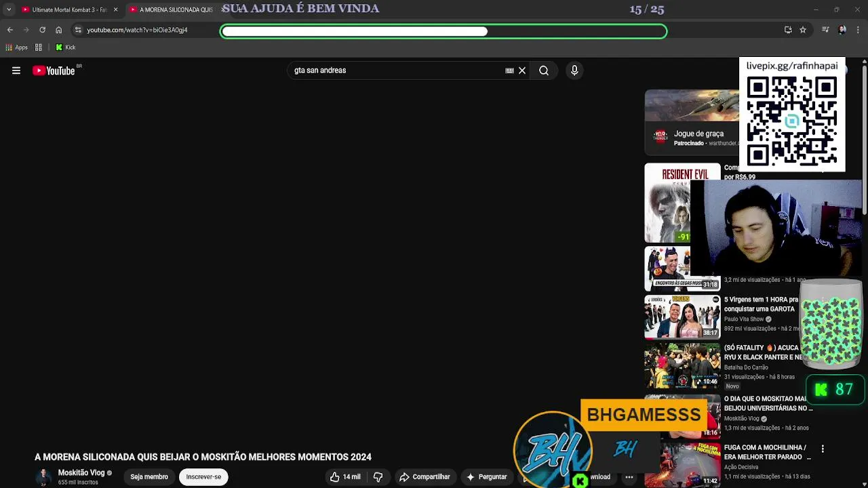Open the tab search dropdown arrow
This screenshot has height=488, width=868.
8,9
